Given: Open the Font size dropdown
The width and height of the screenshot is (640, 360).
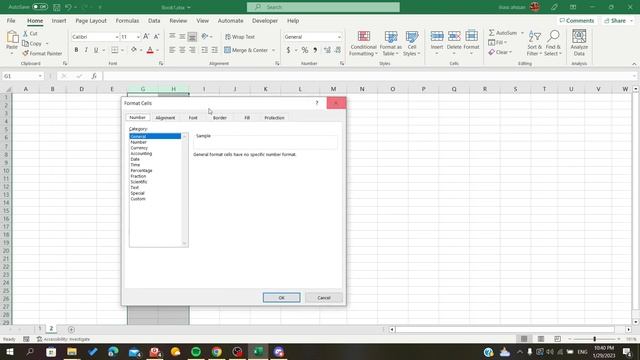Looking at the screenshot, I should pos(138,37).
